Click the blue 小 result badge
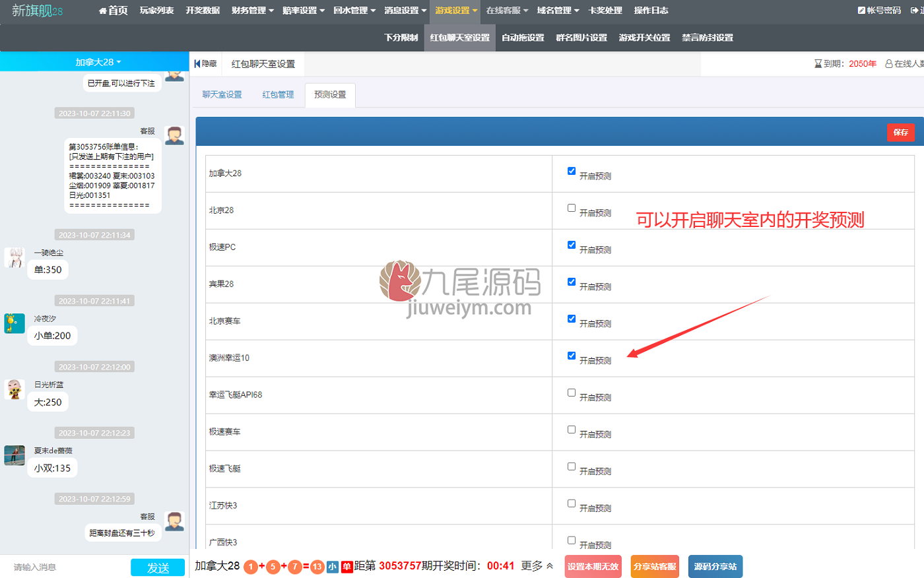The width and height of the screenshot is (924, 578). click(333, 566)
